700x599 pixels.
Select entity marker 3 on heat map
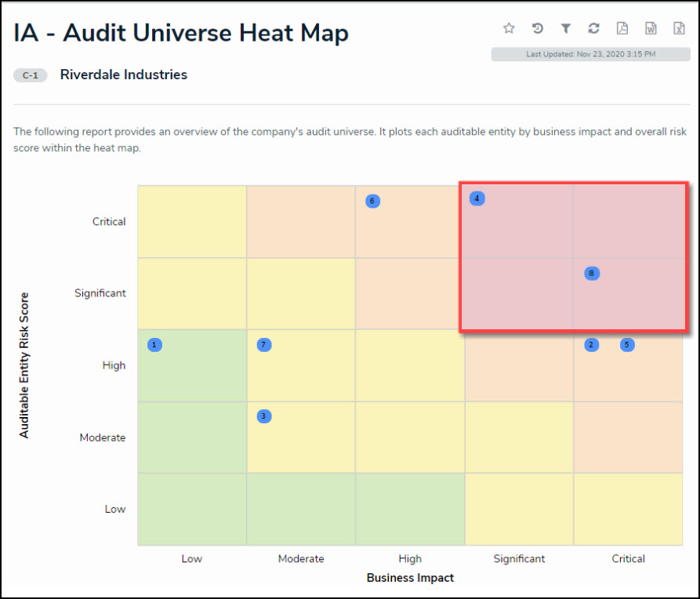coord(264,416)
